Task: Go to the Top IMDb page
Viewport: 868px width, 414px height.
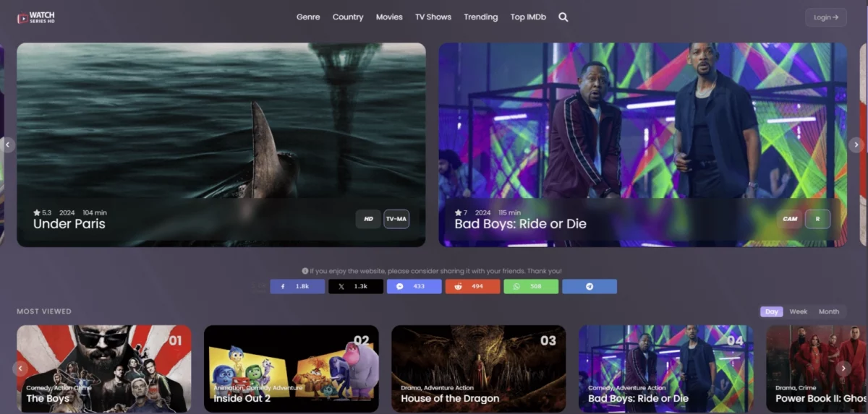Action: point(528,17)
